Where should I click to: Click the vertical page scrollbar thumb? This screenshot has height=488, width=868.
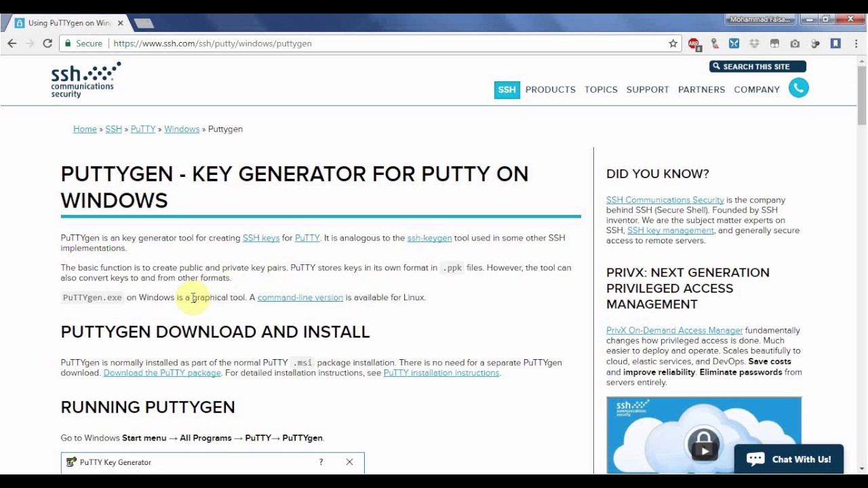pyautogui.click(x=862, y=95)
